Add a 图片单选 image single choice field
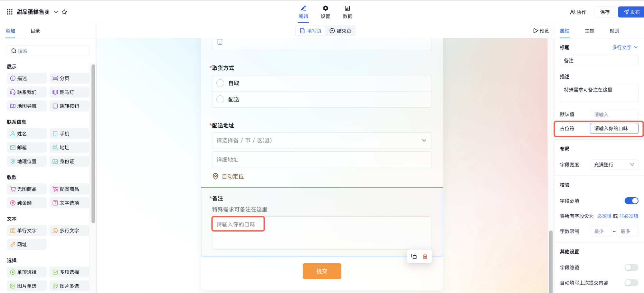 pyautogui.click(x=27, y=286)
